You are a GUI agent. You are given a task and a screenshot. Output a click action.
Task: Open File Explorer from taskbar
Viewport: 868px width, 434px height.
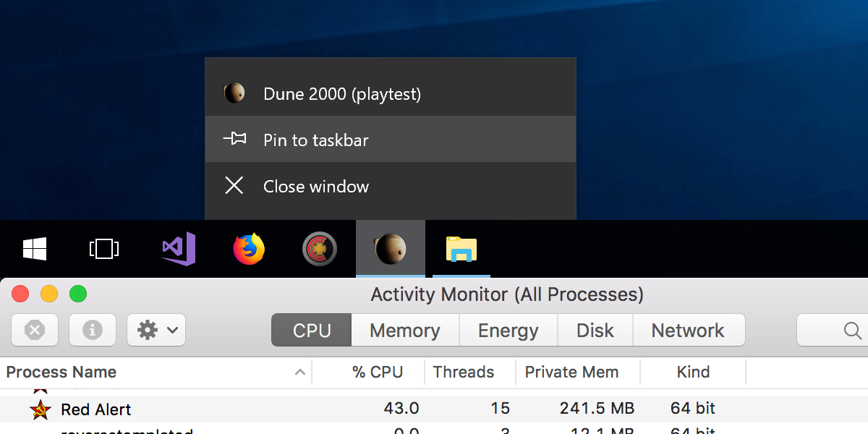[x=461, y=249]
